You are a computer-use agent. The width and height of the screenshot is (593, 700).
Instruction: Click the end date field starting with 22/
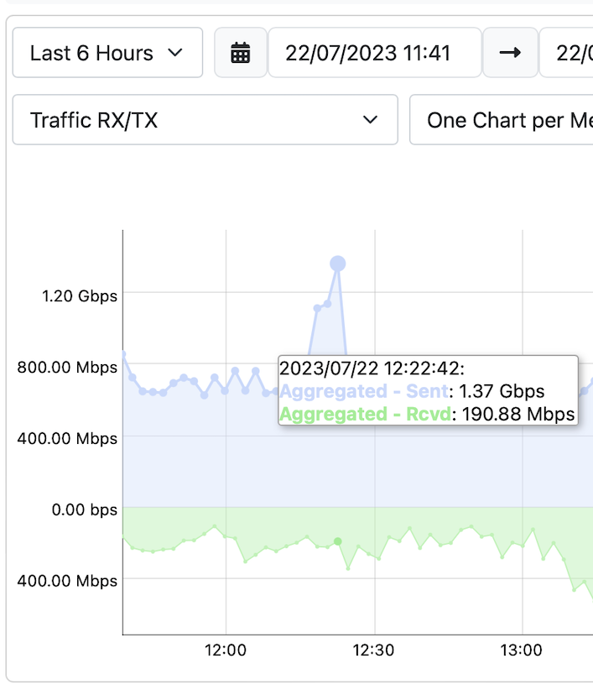click(x=566, y=53)
